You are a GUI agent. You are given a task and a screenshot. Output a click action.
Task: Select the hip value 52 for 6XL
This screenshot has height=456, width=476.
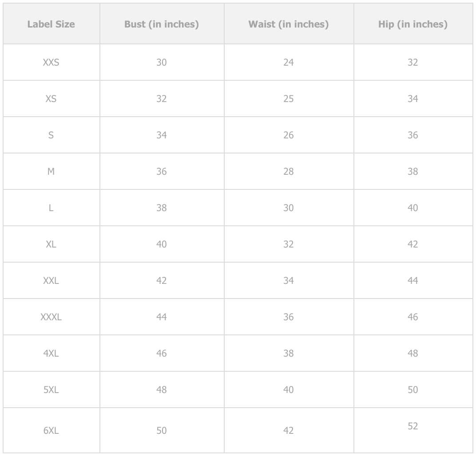point(413,426)
